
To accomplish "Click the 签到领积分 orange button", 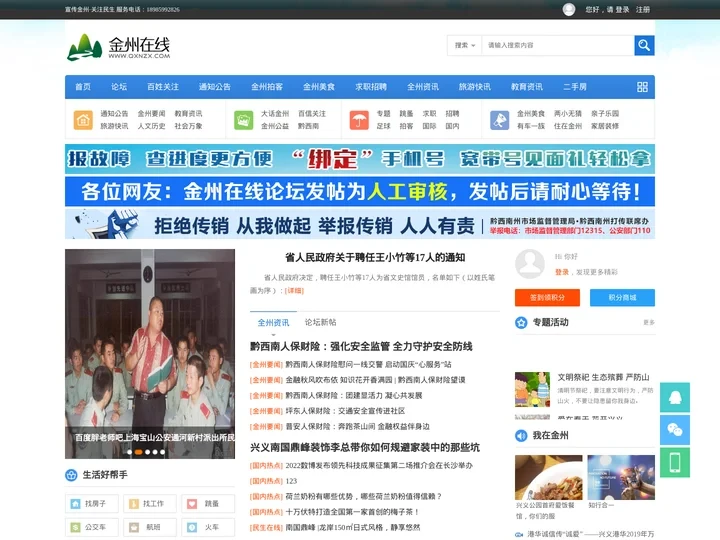I will 547,298.
